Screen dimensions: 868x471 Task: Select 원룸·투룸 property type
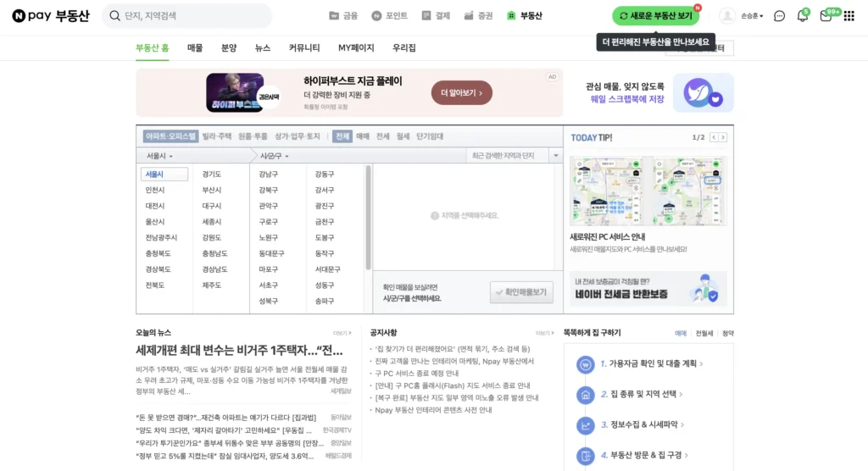(253, 136)
